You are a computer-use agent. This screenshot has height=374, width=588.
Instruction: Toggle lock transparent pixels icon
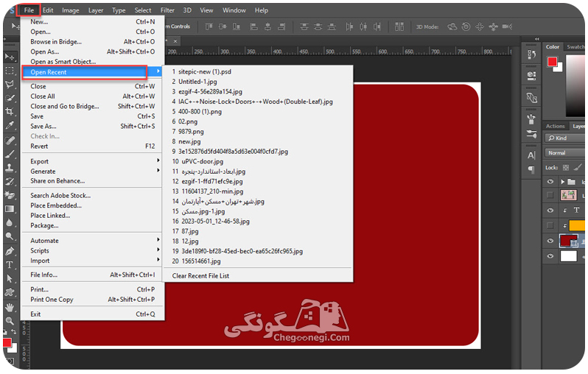point(565,168)
